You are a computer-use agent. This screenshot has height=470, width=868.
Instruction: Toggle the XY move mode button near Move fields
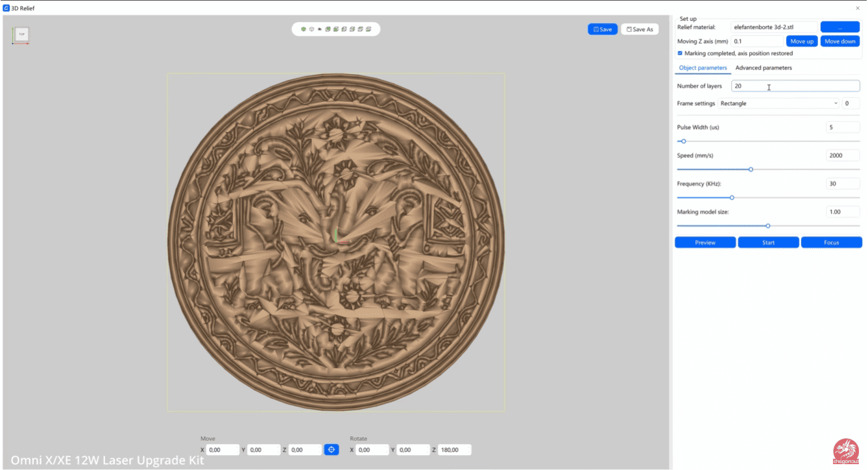331,449
